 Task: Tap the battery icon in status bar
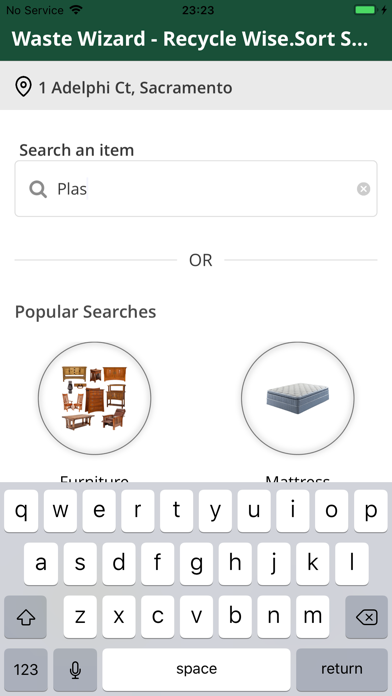coord(366,10)
